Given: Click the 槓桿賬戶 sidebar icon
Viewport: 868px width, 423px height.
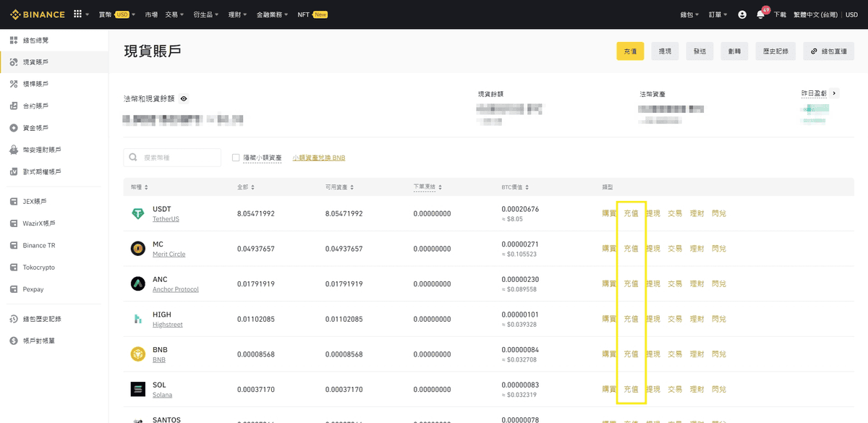Looking at the screenshot, I should 14,85.
